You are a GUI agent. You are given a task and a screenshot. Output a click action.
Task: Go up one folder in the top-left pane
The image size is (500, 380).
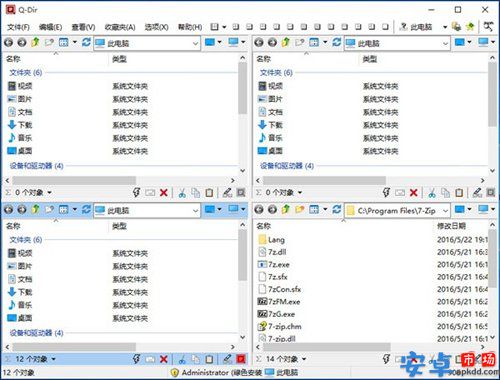[x=35, y=42]
